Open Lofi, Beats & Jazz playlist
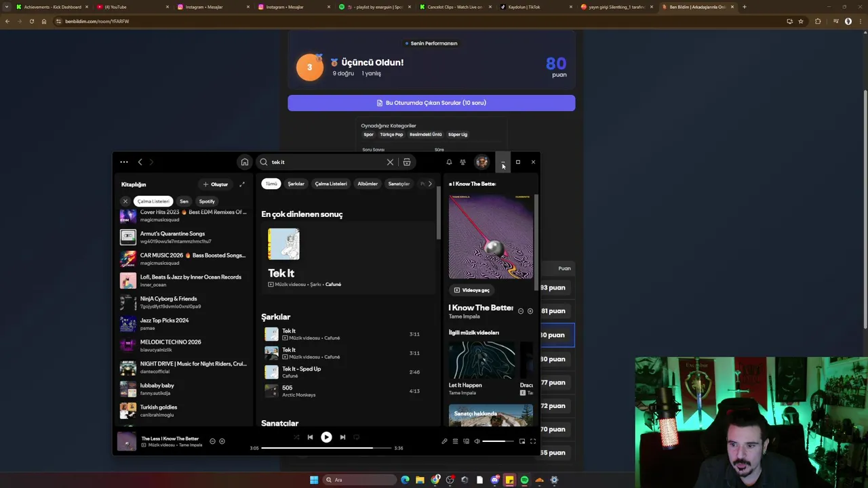 (x=184, y=280)
